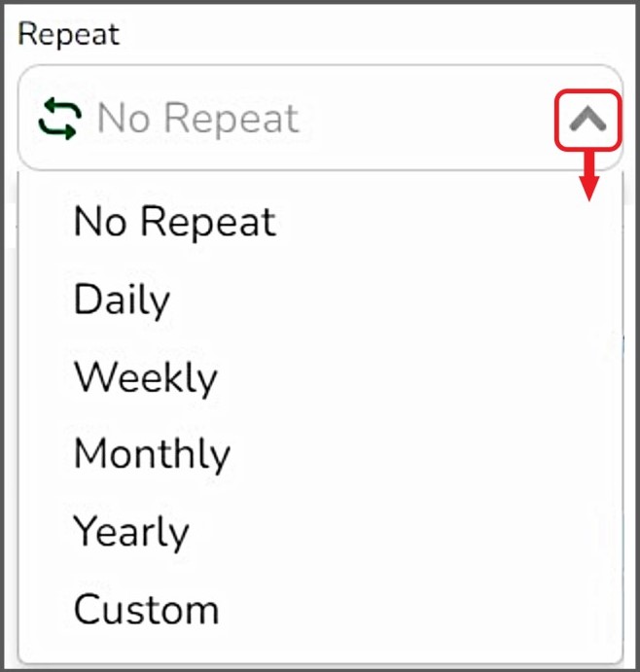The image size is (640, 672).
Task: Select No Repeat from the list
Action: pos(175,222)
